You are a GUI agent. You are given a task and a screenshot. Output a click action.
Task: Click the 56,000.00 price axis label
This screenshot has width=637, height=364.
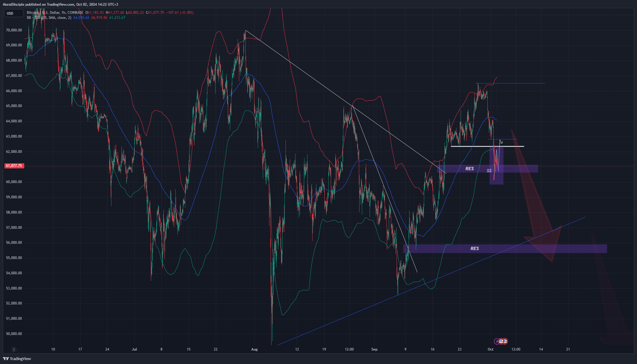[x=14, y=243]
